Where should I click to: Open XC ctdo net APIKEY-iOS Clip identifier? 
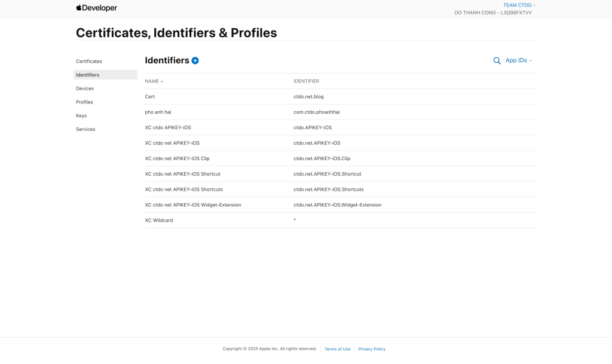coord(177,159)
